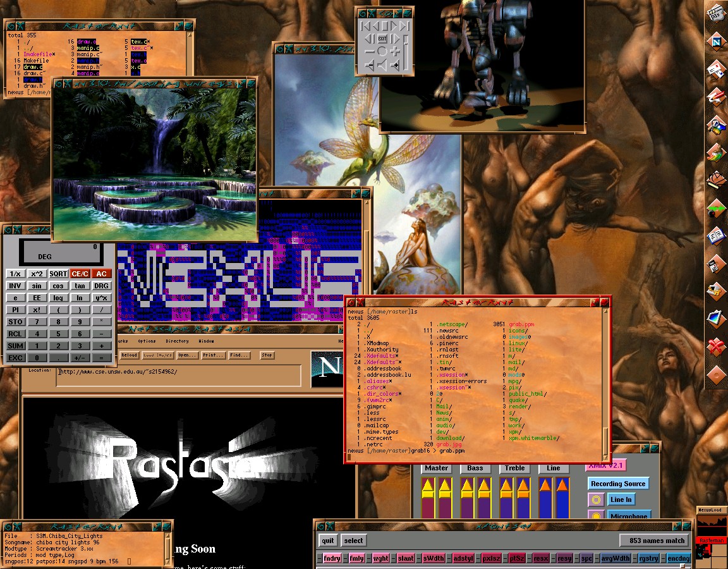Screen dimensions: 728x569
Task: Launch Netscape from the side dock N icon
Action: coord(716,42)
